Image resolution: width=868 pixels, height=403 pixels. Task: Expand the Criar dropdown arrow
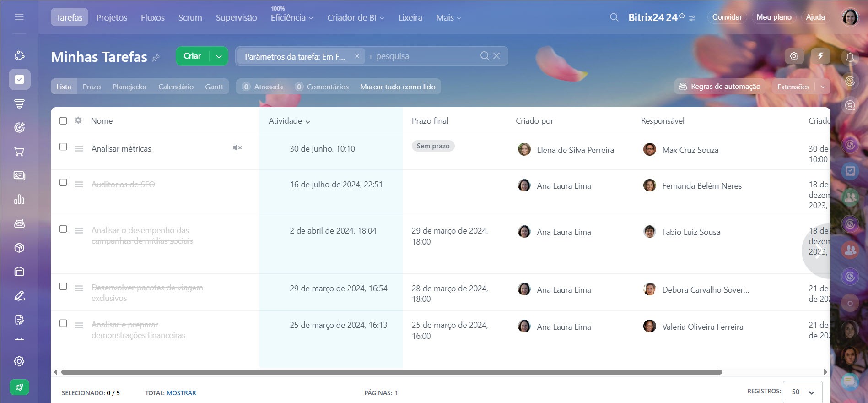tap(219, 56)
